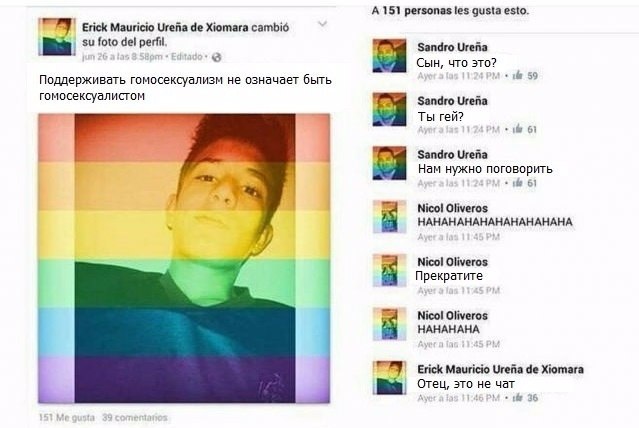Open the post options dropdown chevron
Viewport: 639px width, 428px height.
point(322,24)
